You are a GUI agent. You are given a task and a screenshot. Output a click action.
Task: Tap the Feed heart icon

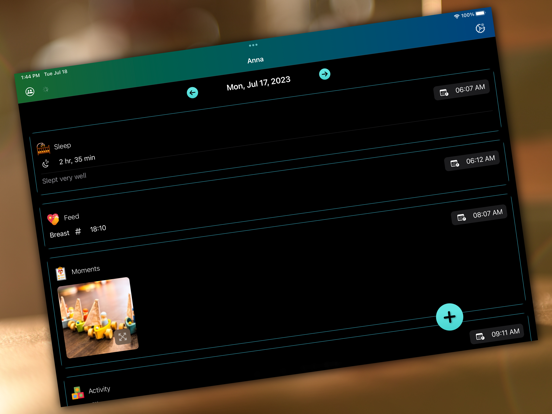click(53, 219)
